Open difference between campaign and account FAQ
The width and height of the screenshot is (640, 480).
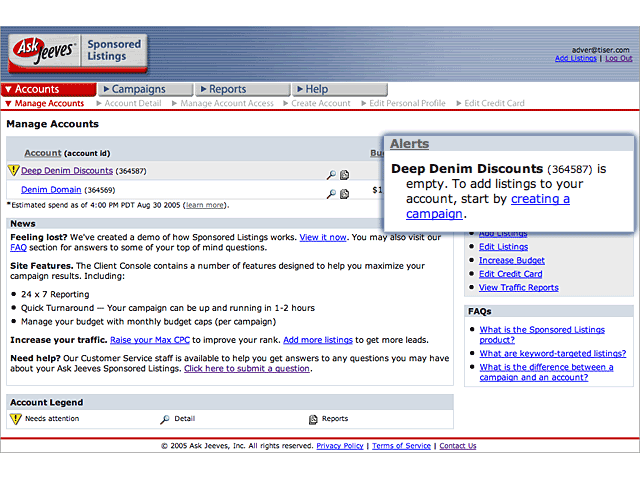point(546,372)
